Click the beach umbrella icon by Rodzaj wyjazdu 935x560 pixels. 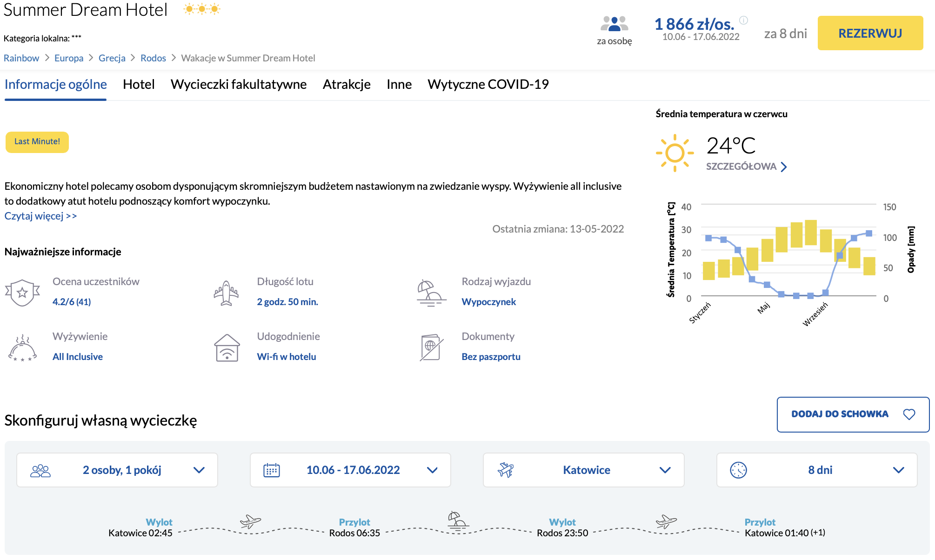pyautogui.click(x=431, y=293)
